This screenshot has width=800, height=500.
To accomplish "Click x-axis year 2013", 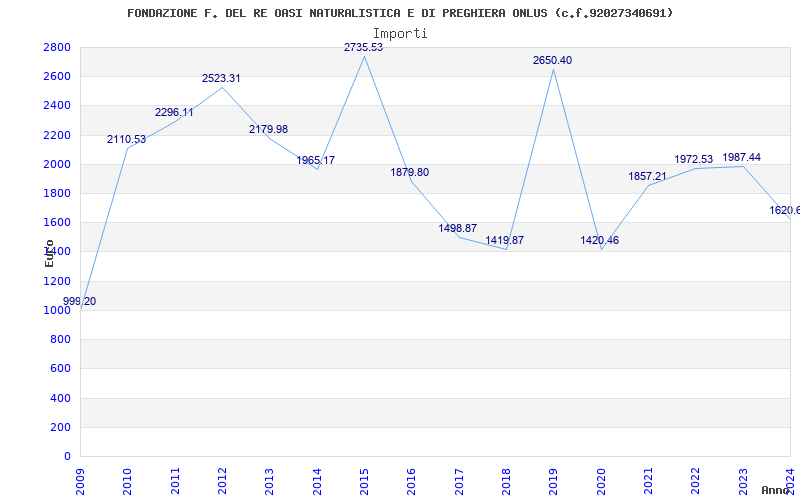I will coord(269,481).
